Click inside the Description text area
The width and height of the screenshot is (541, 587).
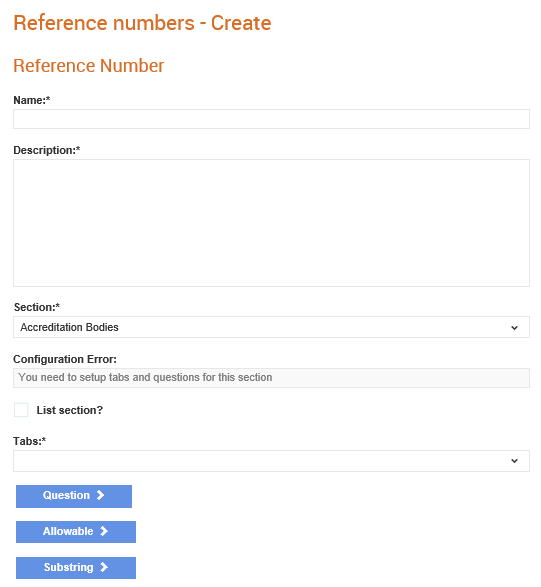271,223
